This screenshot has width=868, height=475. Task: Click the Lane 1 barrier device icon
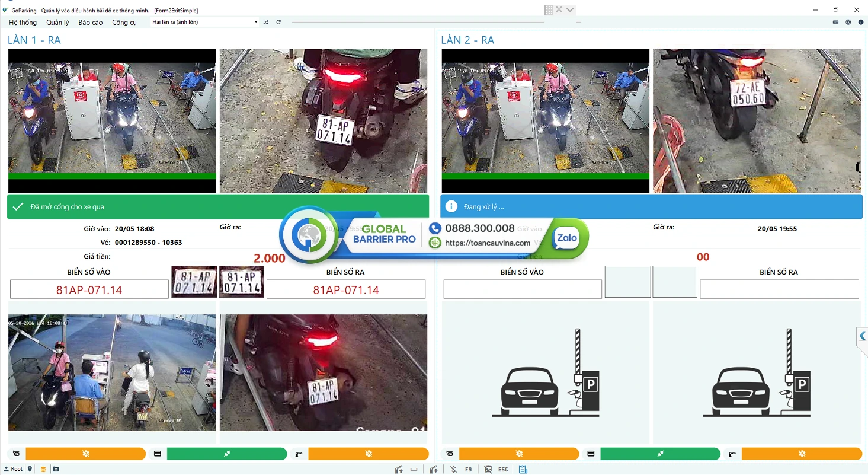pyautogui.click(x=299, y=454)
